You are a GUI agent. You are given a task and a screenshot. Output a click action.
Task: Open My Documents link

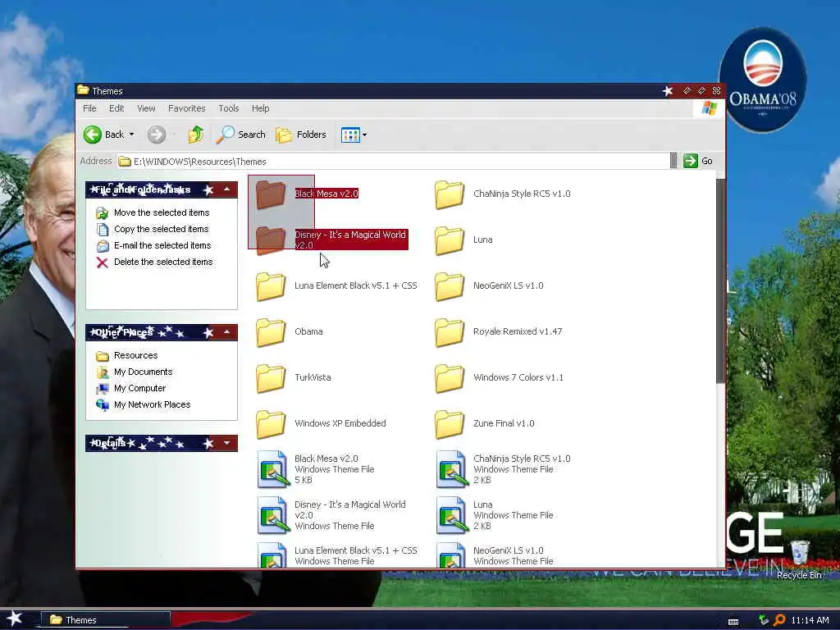pos(134,372)
